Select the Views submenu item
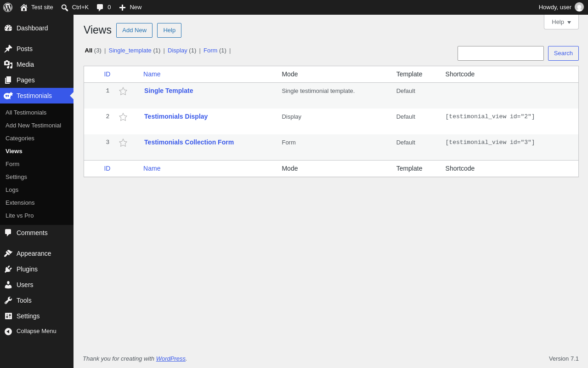Screen dimensions: 588x368 coord(14,151)
